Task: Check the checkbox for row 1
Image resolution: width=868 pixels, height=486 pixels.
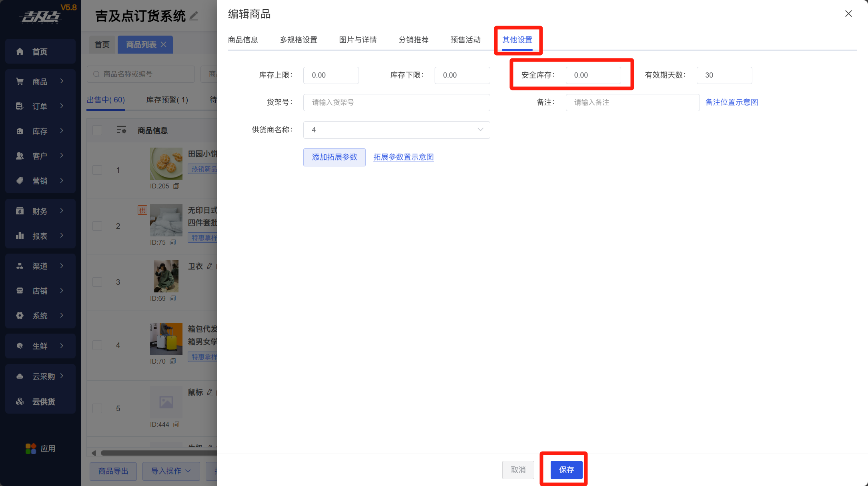Action: pos(97,170)
